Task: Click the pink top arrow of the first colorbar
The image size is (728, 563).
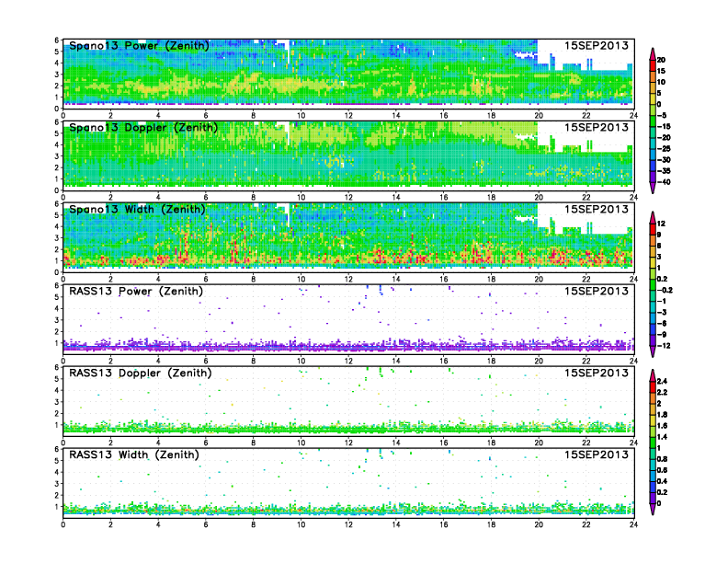Action: tap(653, 53)
